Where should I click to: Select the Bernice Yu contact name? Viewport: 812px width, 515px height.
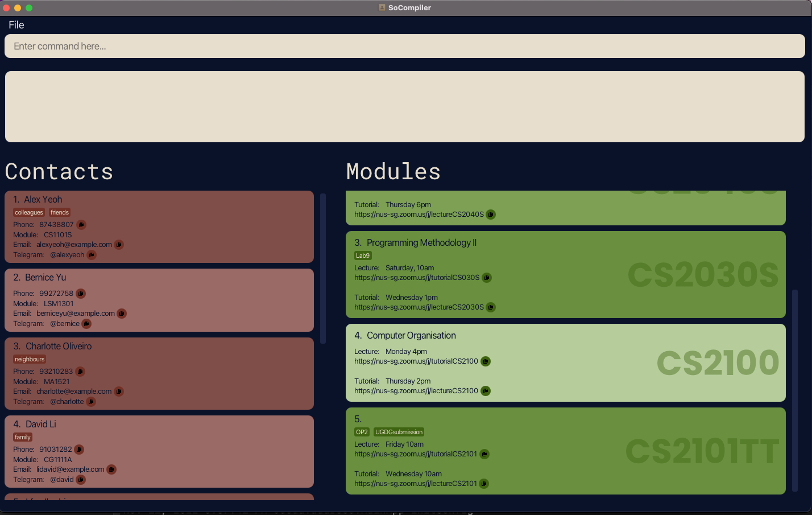(45, 277)
